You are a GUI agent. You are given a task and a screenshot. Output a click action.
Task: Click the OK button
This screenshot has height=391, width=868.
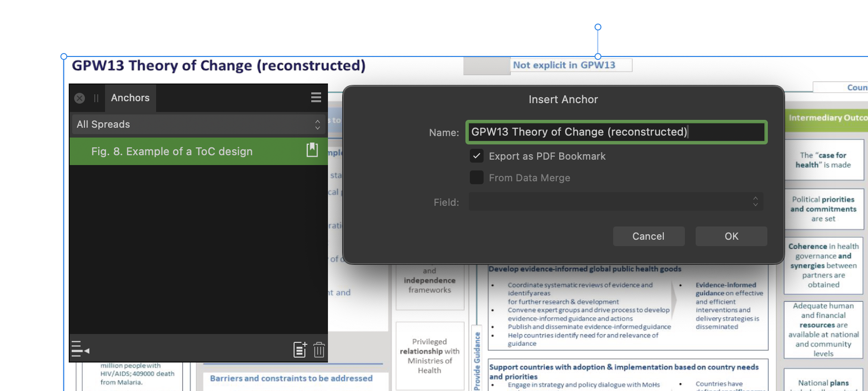(x=732, y=236)
